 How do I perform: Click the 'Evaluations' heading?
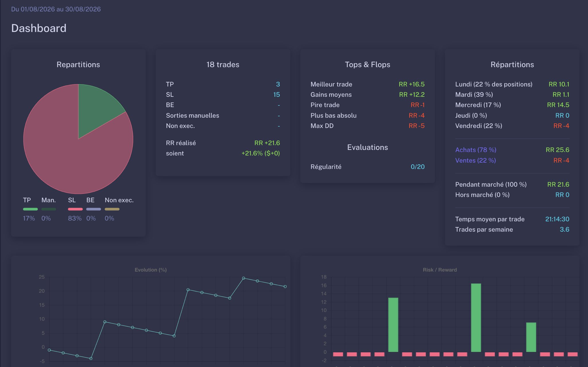coord(367,147)
